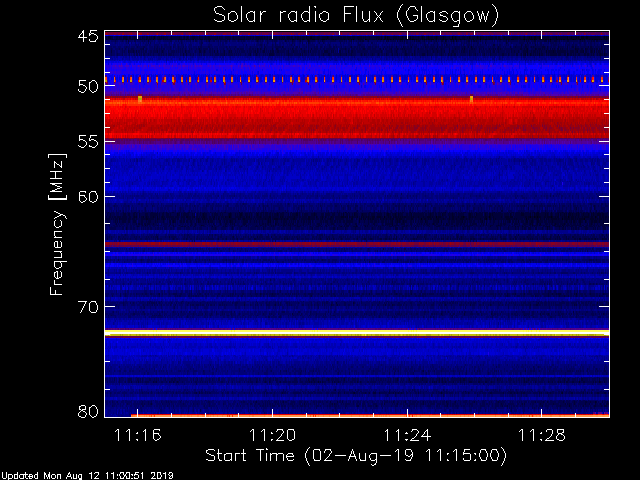Click the 'Frequency [MHz]' axis label

[x=57, y=224]
